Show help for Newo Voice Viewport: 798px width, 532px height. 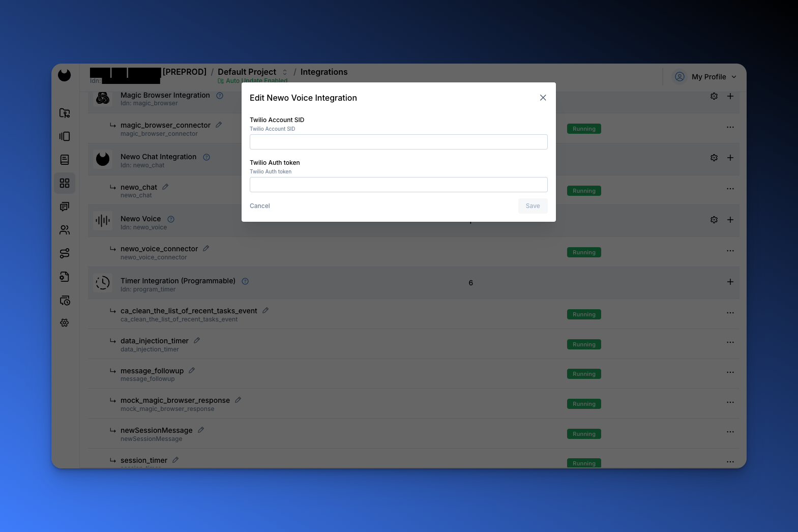(171, 219)
